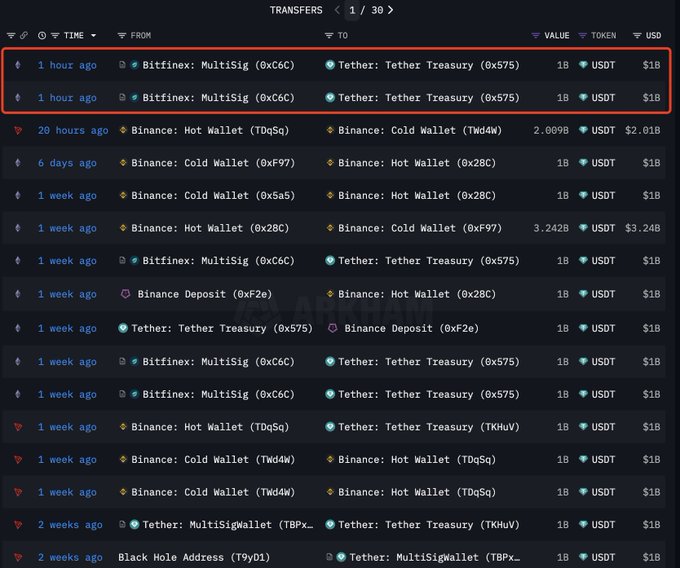Open Tether Treasury (0x575) in FROM column

(x=222, y=328)
